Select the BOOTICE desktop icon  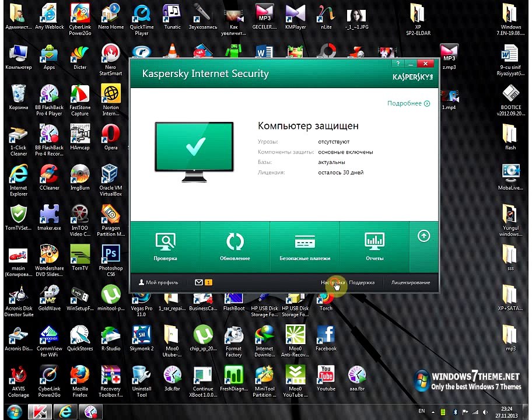510,100
